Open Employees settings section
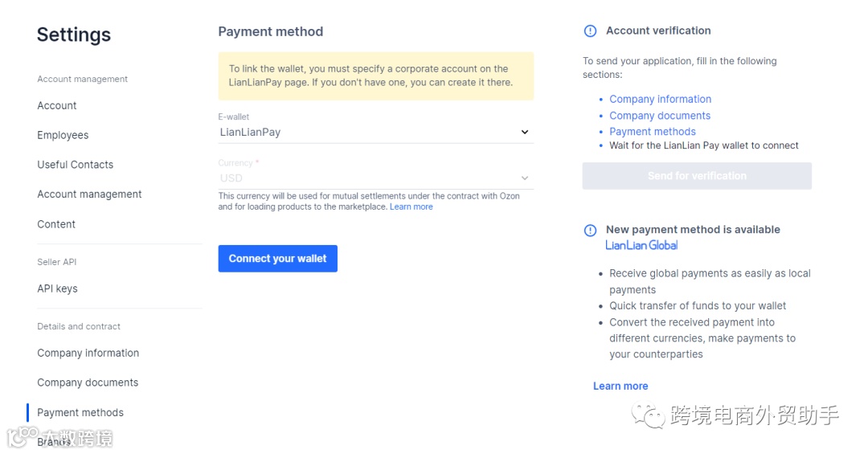The height and width of the screenshot is (454, 868). click(x=63, y=135)
